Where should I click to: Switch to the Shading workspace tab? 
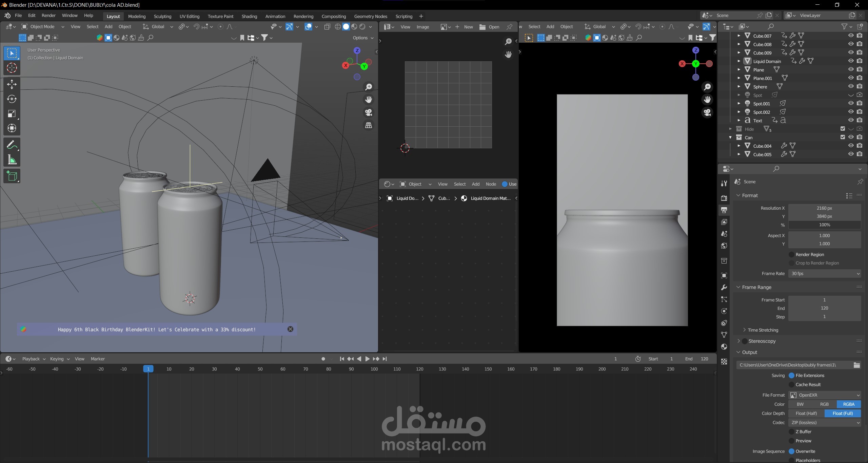[x=249, y=16]
